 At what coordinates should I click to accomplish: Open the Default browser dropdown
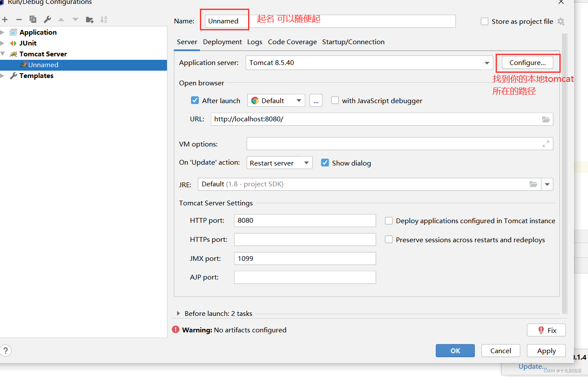tap(276, 101)
